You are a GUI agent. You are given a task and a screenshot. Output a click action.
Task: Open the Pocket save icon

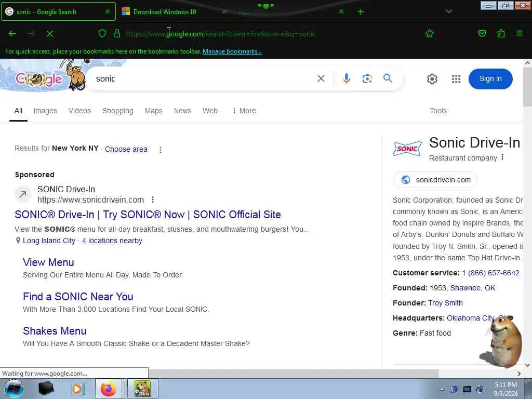pyautogui.click(x=482, y=33)
